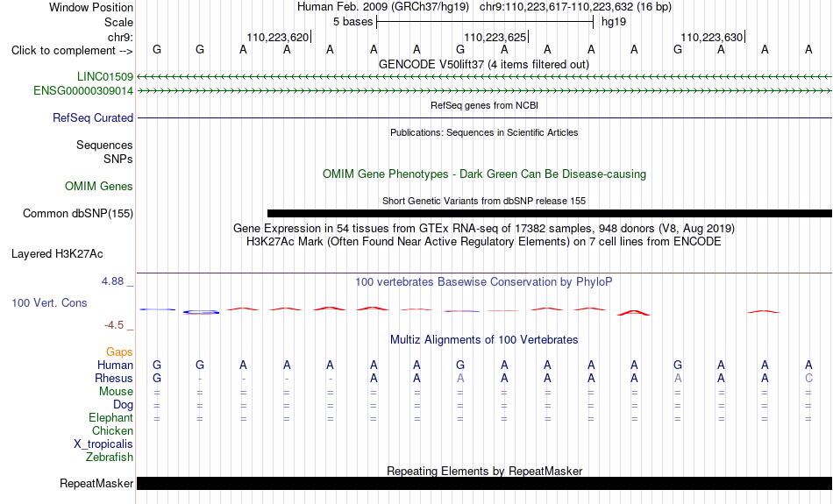Click the Window Position label
Image resolution: width=833 pixels, height=504 pixels.
91,7
